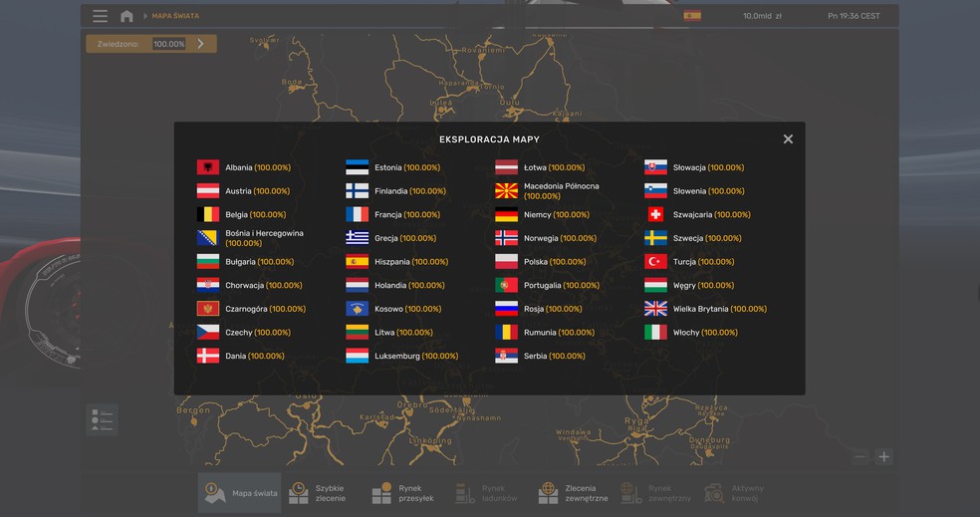Select Luksemburg (100.00%) entry text
The width and height of the screenshot is (980, 517).
tap(416, 357)
